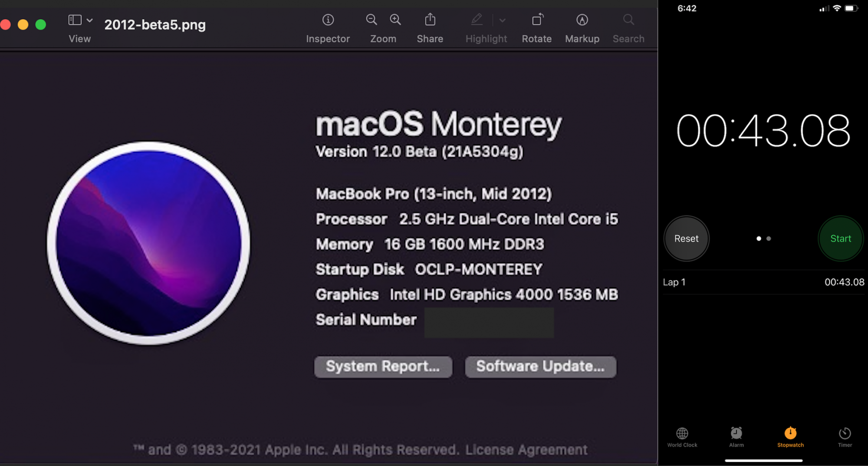Tap the 6:42 status bar time

point(687,8)
